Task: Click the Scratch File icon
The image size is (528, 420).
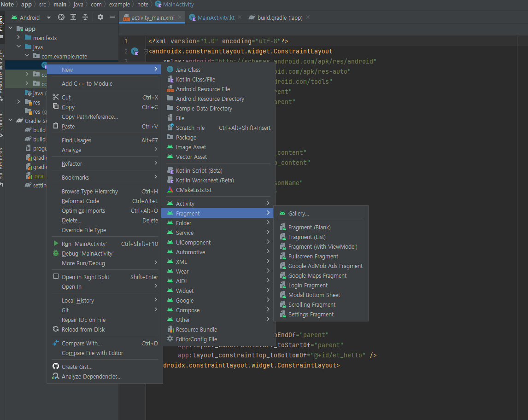Action: pyautogui.click(x=170, y=127)
